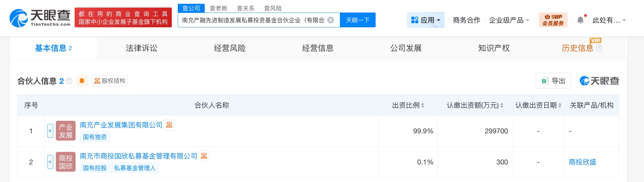This screenshot has width=644, height=182.
Task: Switch to the 法律诉讼 tab
Action: [141, 48]
